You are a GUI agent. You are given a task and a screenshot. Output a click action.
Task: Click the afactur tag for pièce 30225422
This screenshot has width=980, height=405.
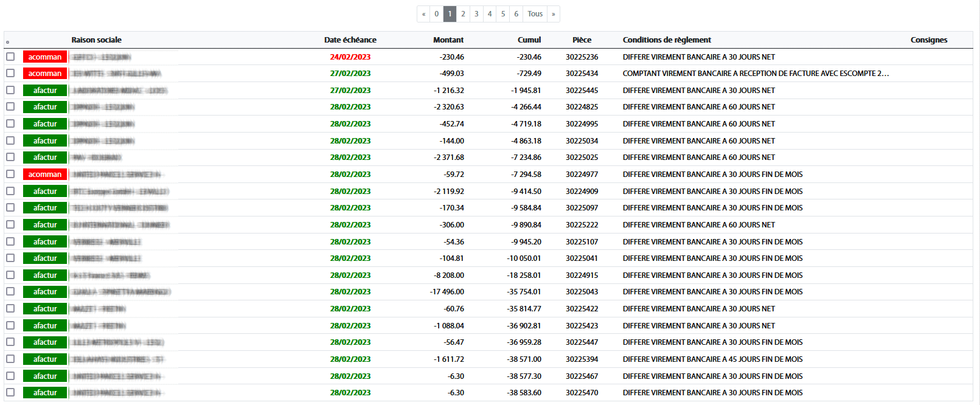[x=45, y=309]
